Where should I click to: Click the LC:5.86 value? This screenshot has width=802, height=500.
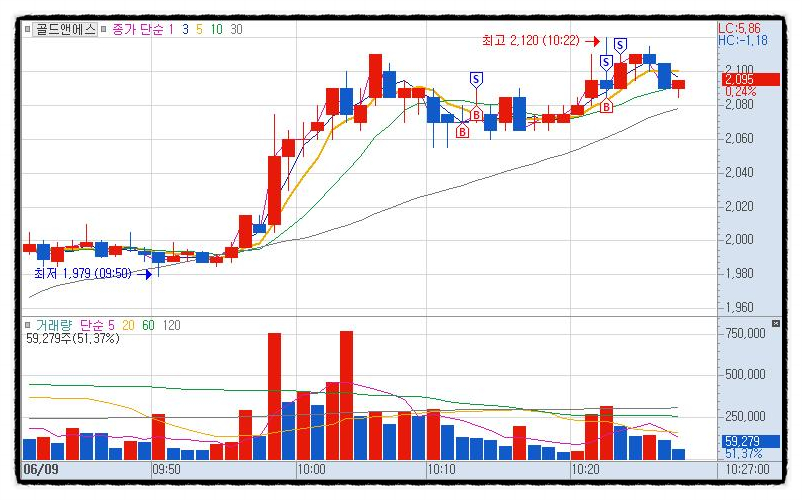739,28
